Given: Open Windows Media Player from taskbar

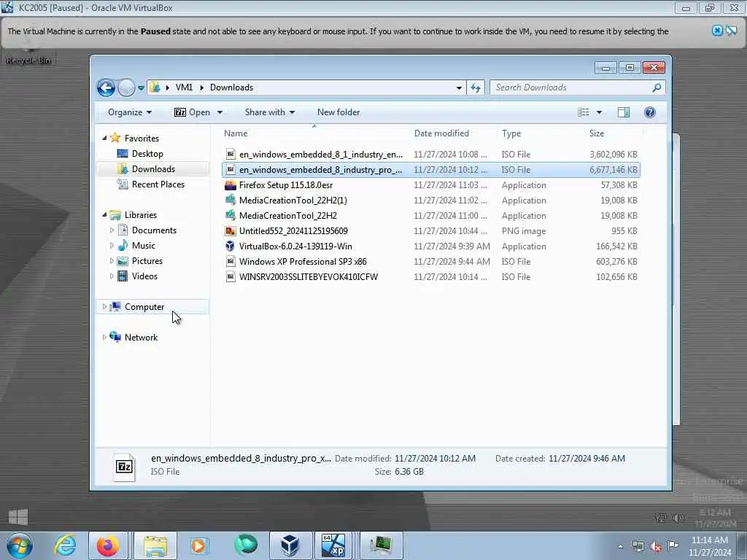Looking at the screenshot, I should (x=198, y=545).
